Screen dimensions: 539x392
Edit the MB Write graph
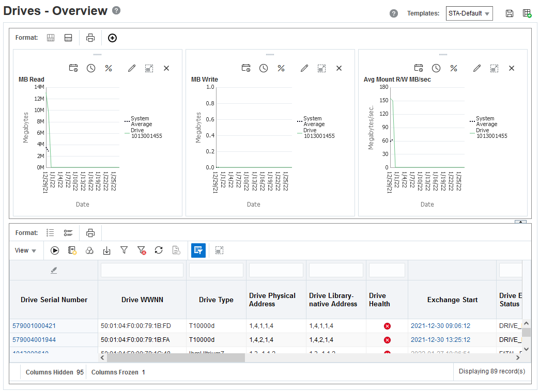pyautogui.click(x=304, y=68)
